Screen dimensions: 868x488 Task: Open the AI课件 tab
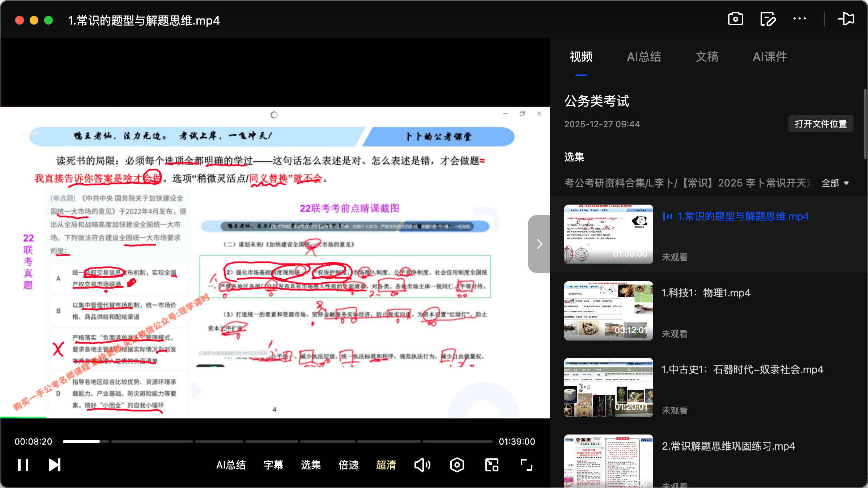pyautogui.click(x=770, y=57)
